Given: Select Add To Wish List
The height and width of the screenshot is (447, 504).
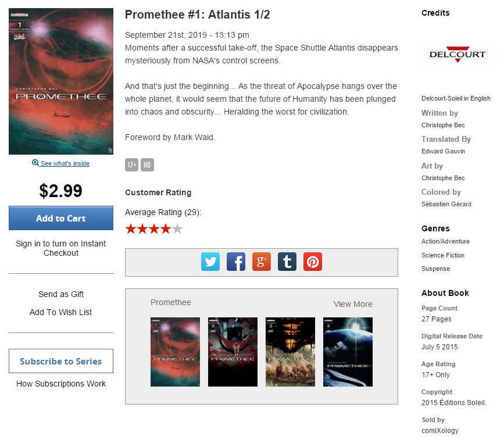Looking at the screenshot, I should (x=61, y=312).
